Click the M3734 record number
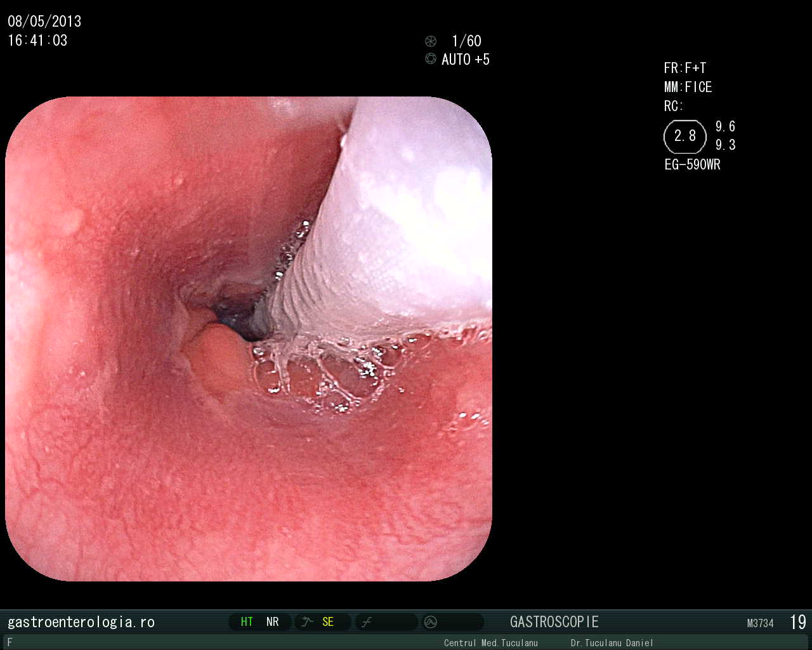The image size is (812, 650). point(761,623)
